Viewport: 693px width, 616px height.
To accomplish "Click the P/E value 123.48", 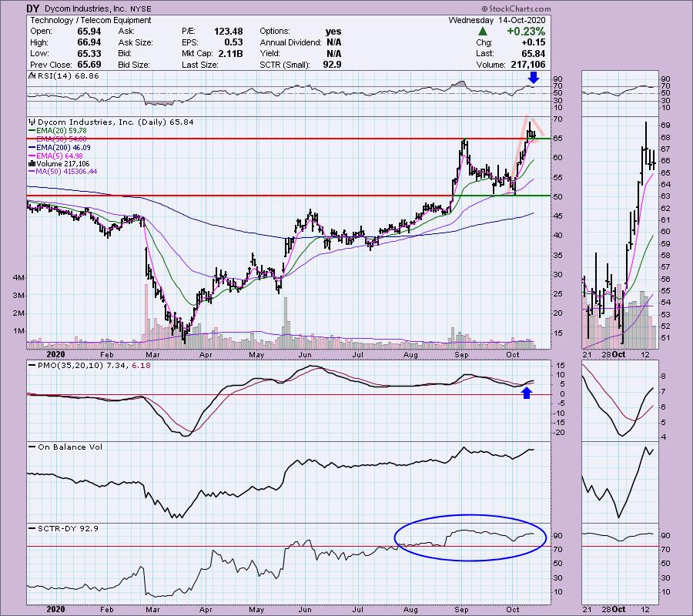I will click(x=229, y=32).
